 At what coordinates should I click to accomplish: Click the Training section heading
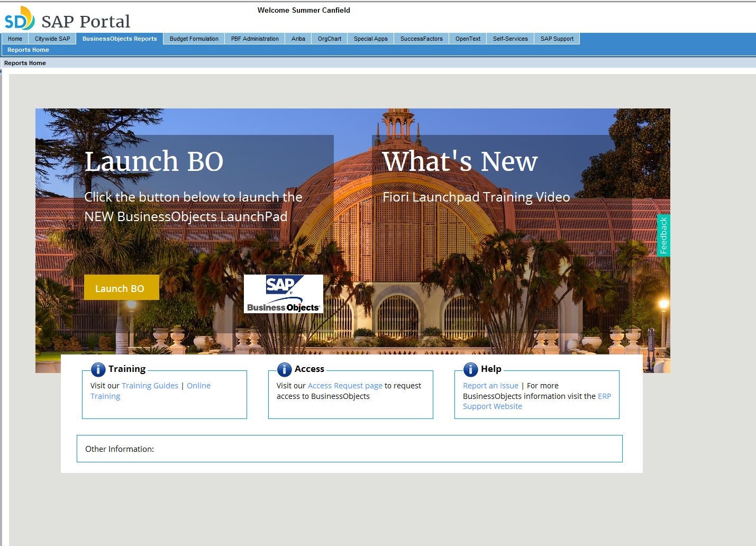coord(127,369)
